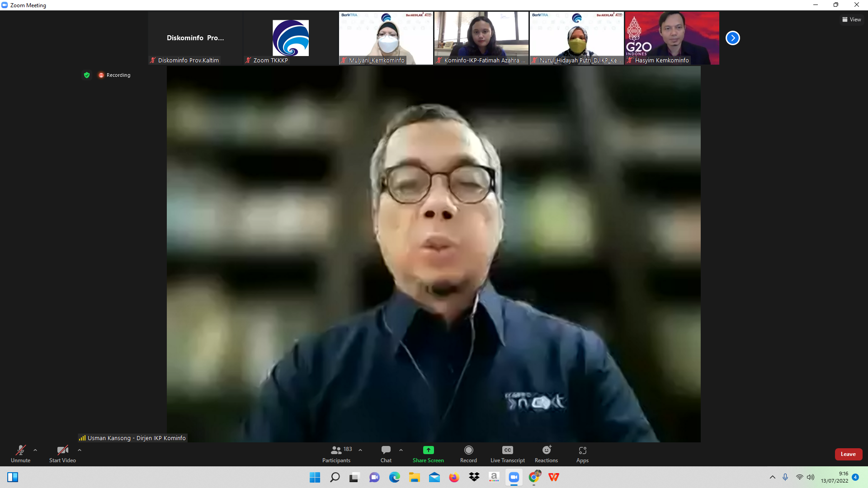Click the green Share Screen icon

coord(428,450)
